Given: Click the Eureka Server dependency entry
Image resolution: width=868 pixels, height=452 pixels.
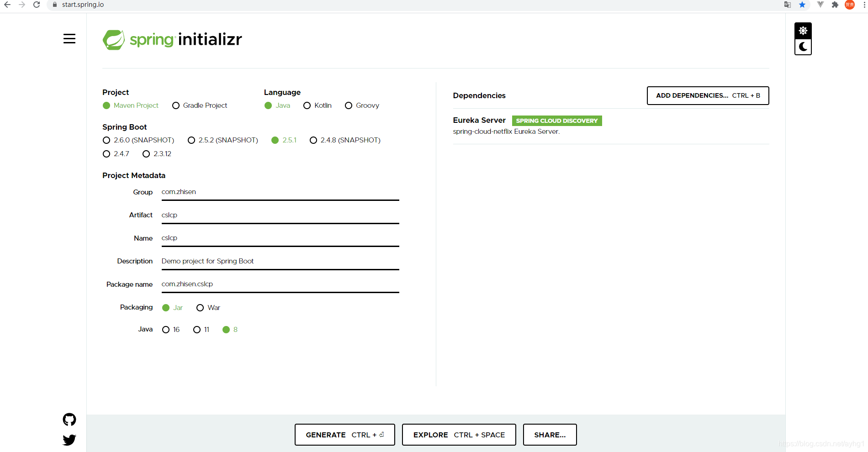Looking at the screenshot, I should tap(611, 126).
